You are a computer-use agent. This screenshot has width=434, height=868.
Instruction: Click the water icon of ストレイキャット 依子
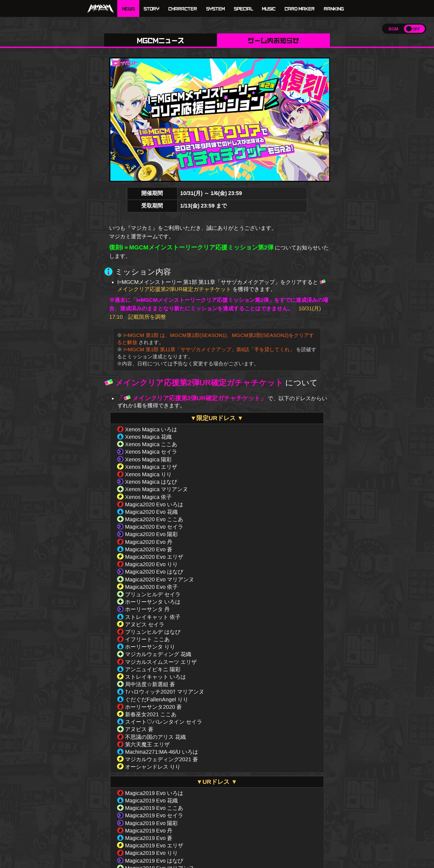click(x=120, y=617)
